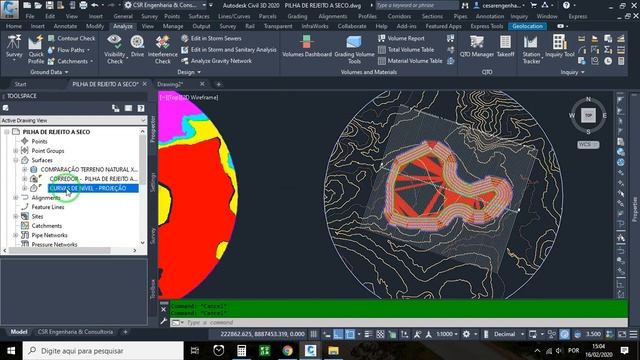640x360 pixels.
Task: Open the Survey tool in Ground Data
Action: coord(14,47)
